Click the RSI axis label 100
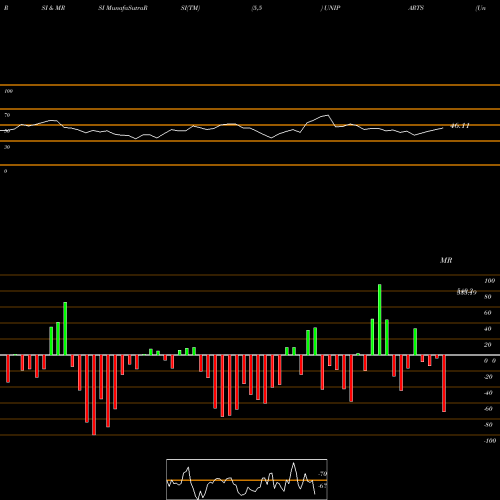Image resolution: width=500 pixels, height=500 pixels. (8, 91)
